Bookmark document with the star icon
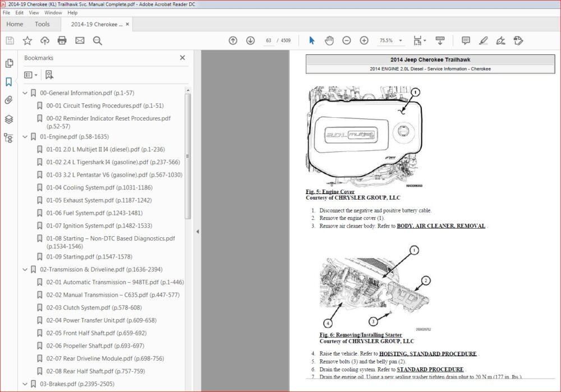561x392 pixels. [x=27, y=40]
